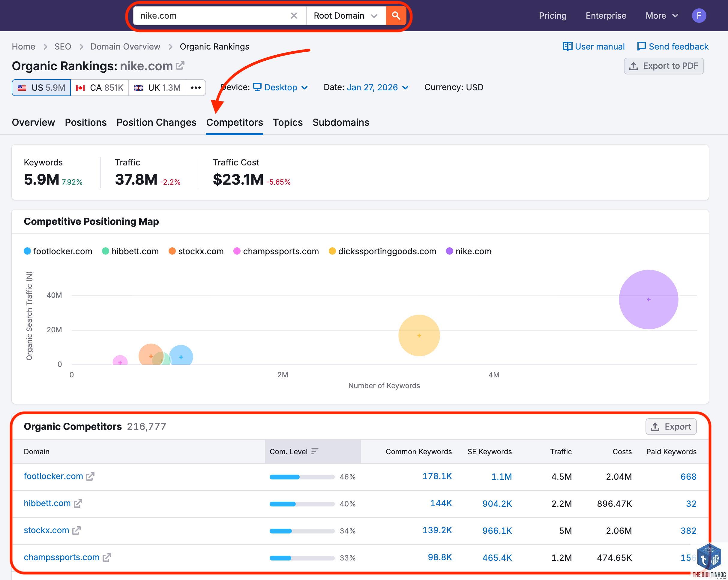
Task: Open champssports.com competitor link
Action: 61,557
